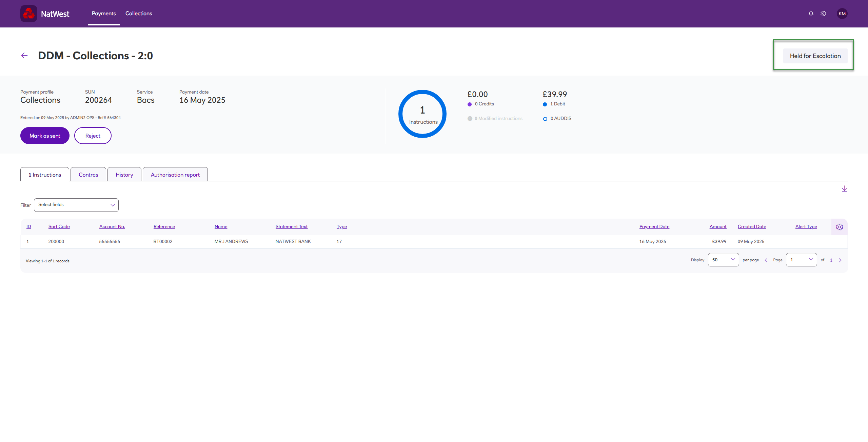Open settings gear in header
Image resolution: width=868 pixels, height=442 pixels.
click(823, 14)
